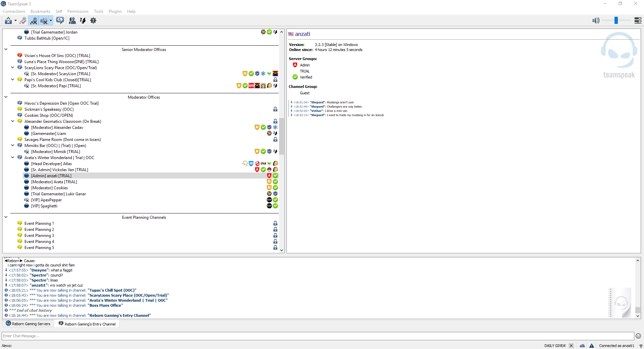Open the dropdown arrow beside speaker mute
Screen dimensions: 644x349
coord(51,21)
